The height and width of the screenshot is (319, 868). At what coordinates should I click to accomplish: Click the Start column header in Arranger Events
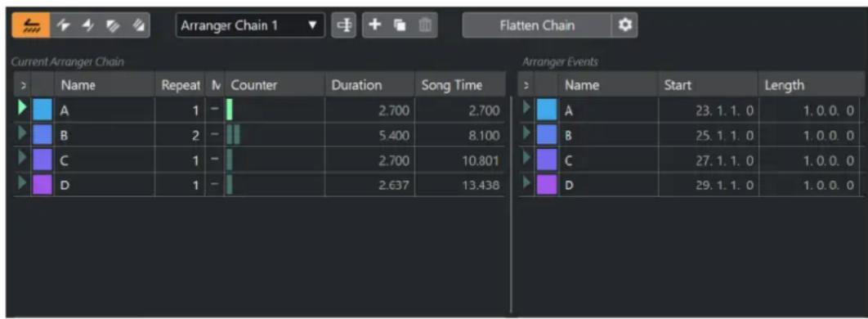[709, 85]
